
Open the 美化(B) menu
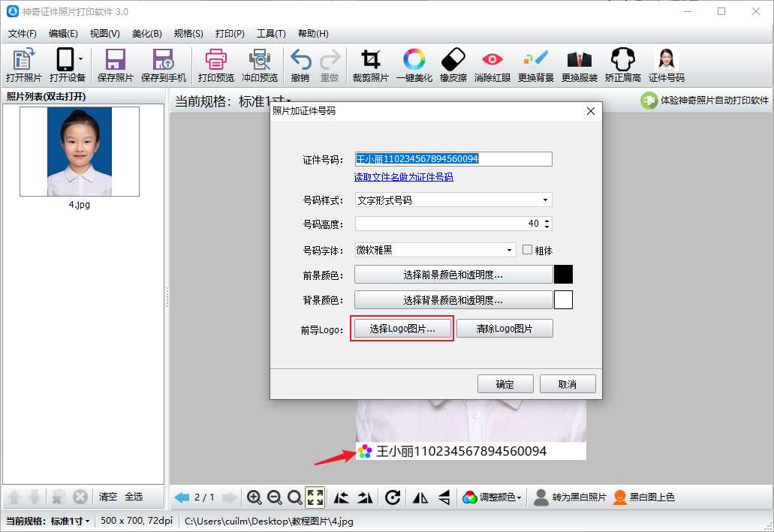click(x=147, y=34)
